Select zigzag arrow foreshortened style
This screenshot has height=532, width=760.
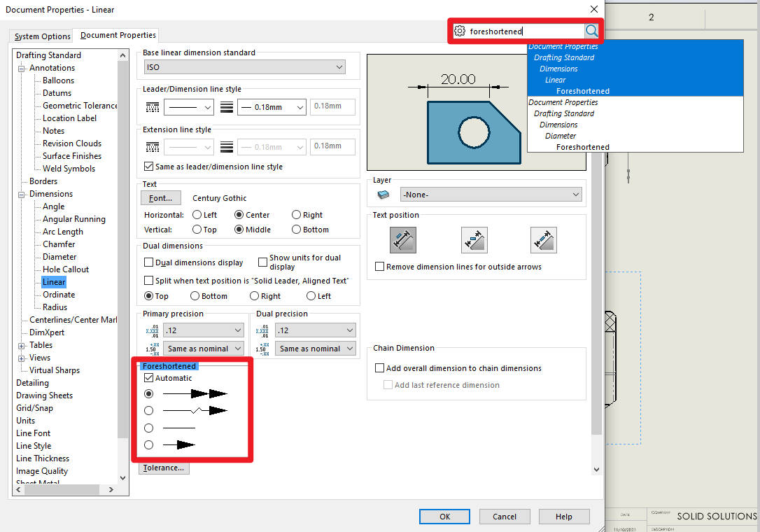148,411
